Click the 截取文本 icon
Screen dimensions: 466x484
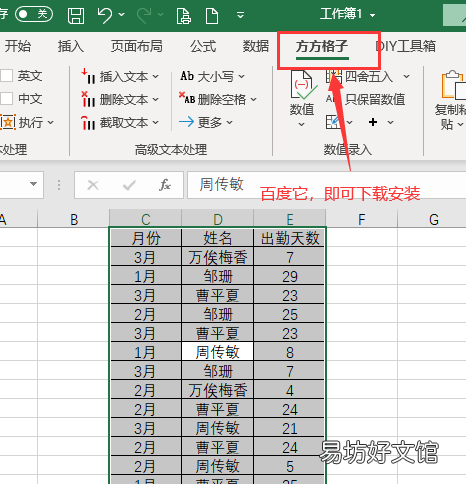click(88, 123)
